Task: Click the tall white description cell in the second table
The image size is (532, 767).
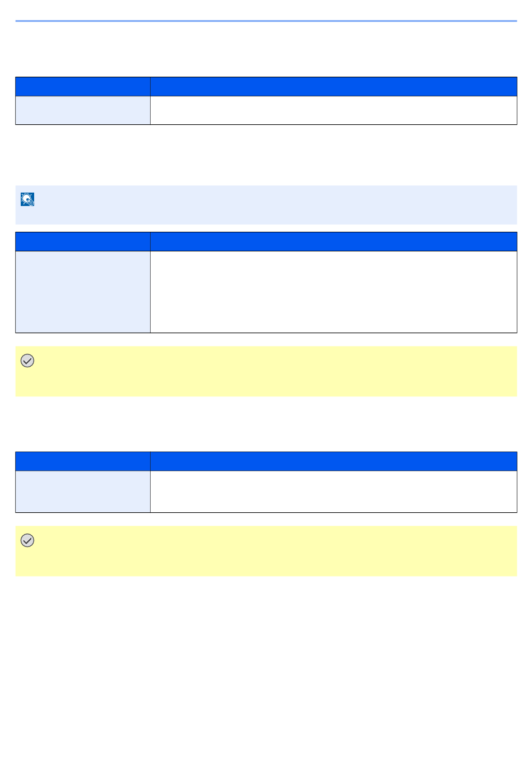Action: [334, 292]
